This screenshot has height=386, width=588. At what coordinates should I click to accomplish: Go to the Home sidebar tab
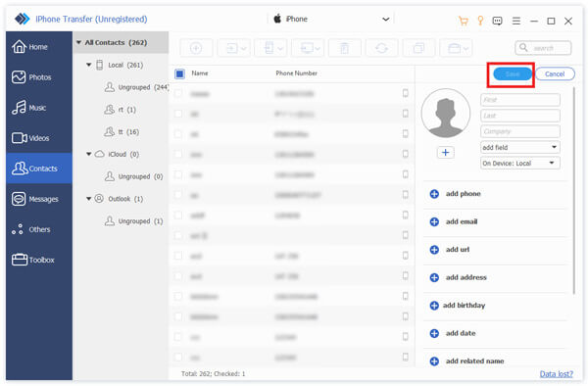[38, 47]
